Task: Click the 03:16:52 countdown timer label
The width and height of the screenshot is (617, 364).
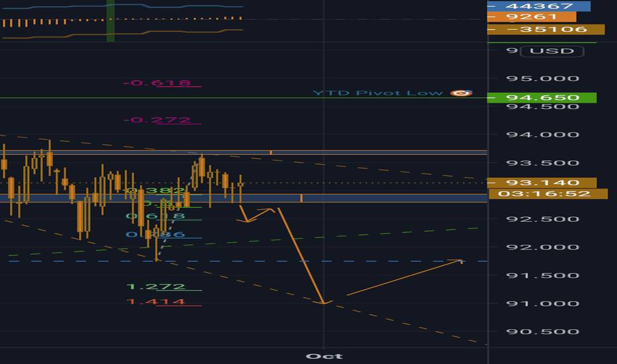Action: click(548, 194)
